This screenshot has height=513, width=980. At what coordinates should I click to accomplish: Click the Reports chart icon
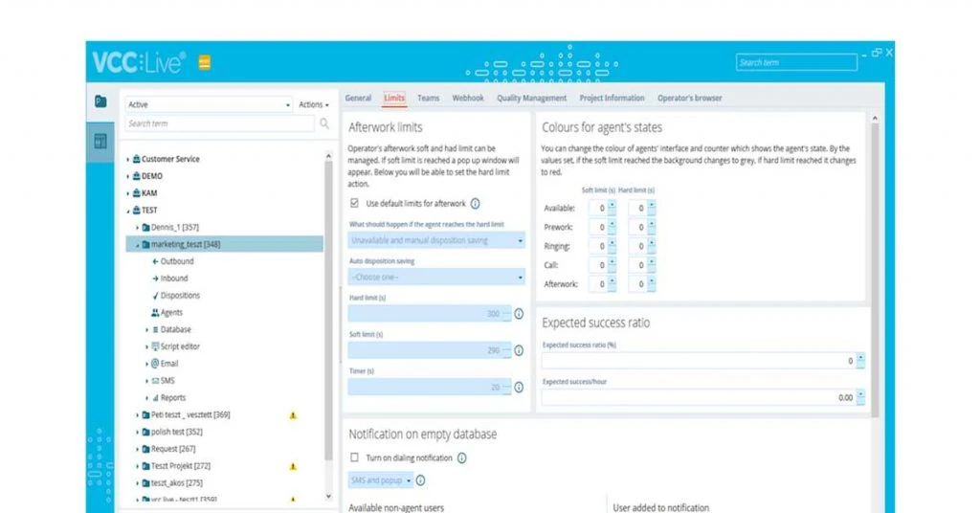click(x=155, y=398)
